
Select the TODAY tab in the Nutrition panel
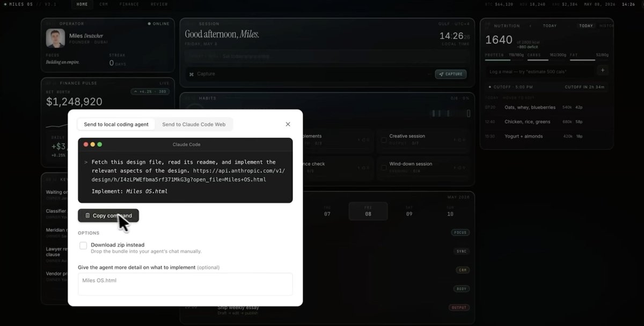[586, 26]
